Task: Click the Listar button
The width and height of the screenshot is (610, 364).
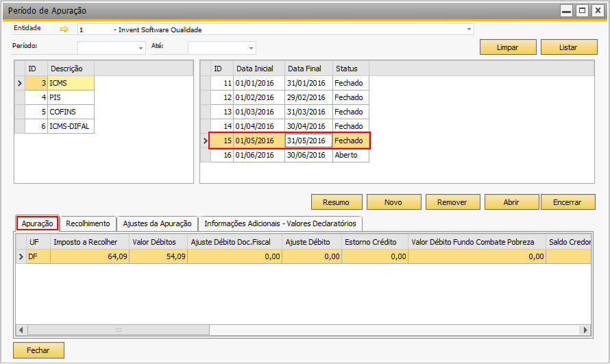Action: [x=568, y=47]
